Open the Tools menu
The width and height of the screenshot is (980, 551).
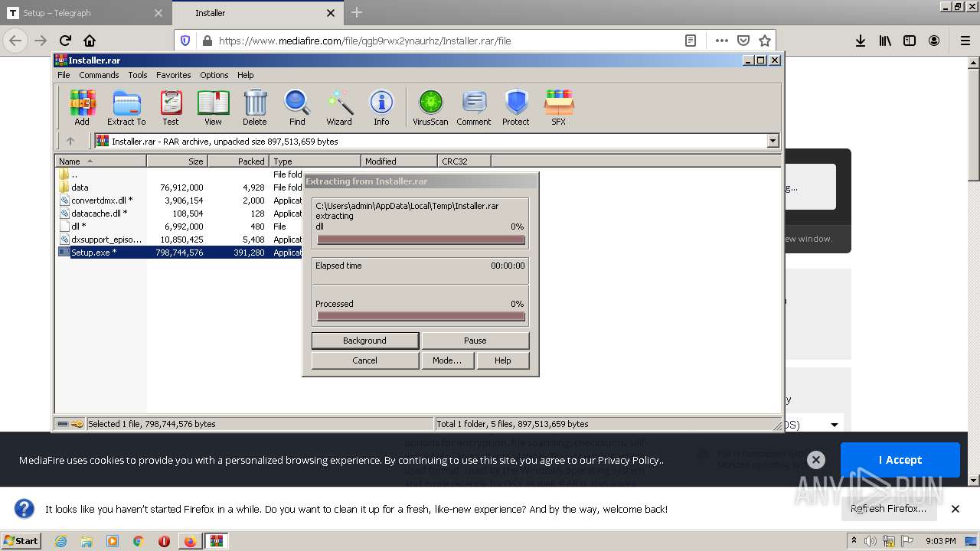138,75
